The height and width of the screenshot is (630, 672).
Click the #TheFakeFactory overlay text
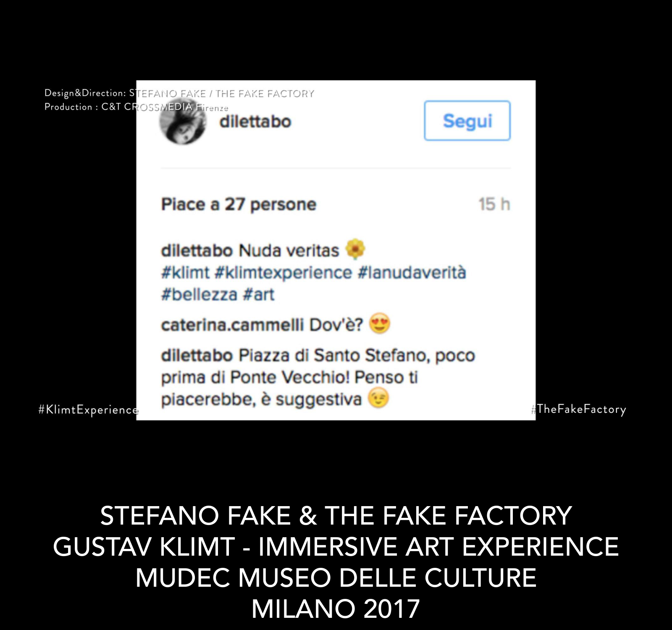(578, 409)
